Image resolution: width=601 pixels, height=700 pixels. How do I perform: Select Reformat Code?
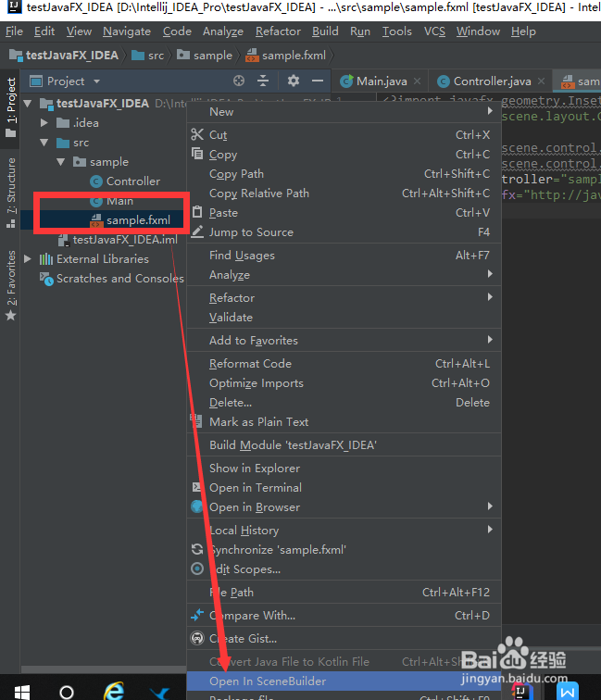[x=344, y=363]
